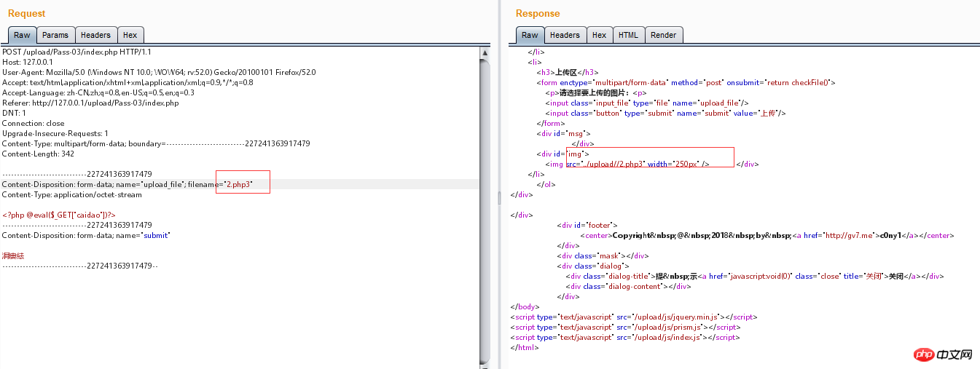Click the POST /upload/Pass-03/index.php request line

tap(77, 52)
